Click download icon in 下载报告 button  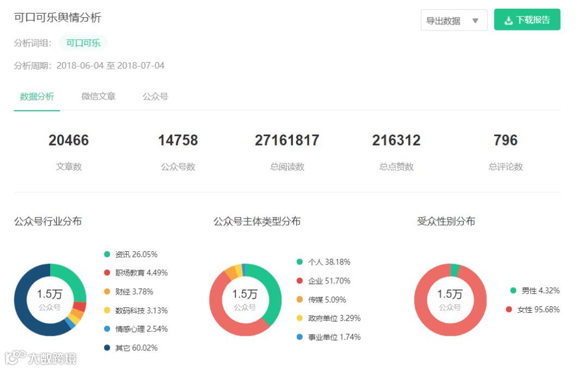point(508,20)
